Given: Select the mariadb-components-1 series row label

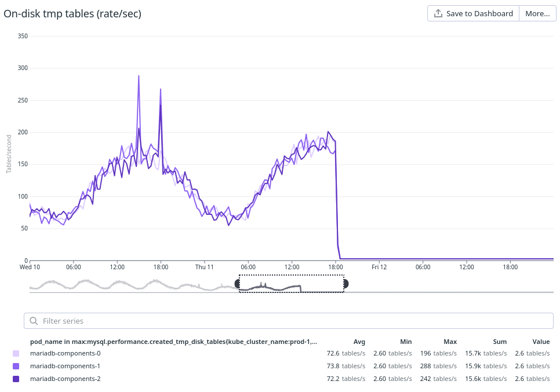Looking at the screenshot, I should [x=65, y=366].
